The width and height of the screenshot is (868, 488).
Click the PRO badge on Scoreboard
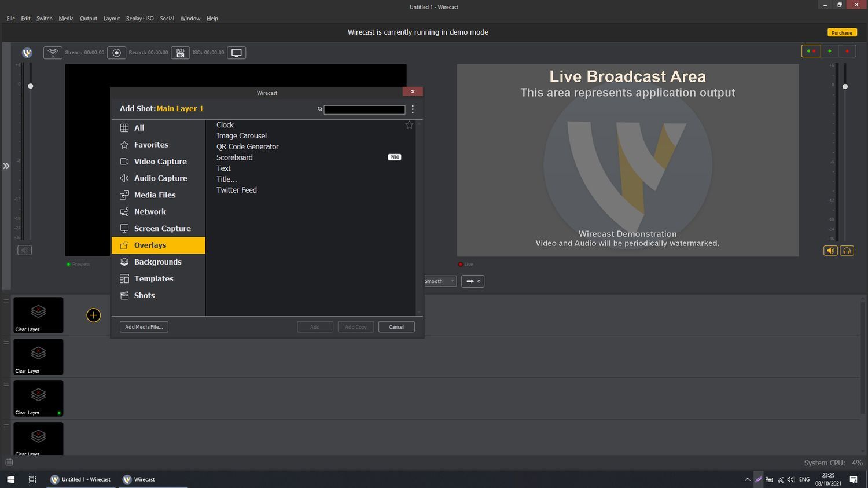tap(394, 157)
